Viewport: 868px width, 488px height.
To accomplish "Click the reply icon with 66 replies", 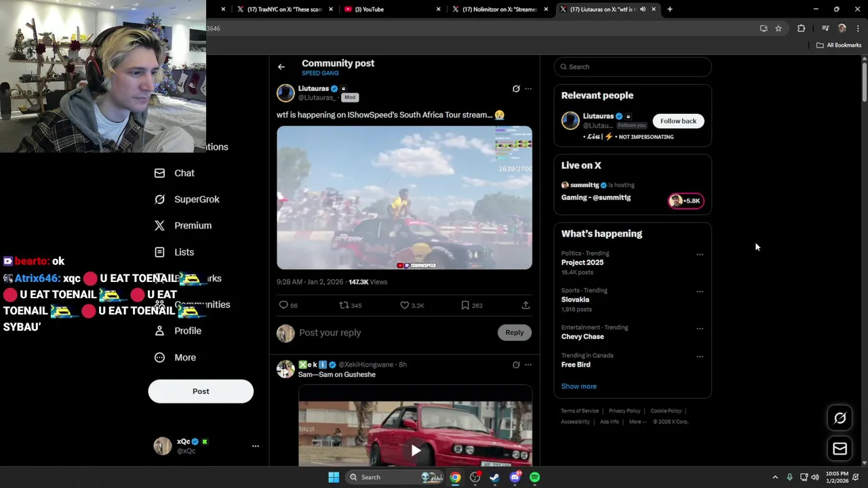I will pos(283,305).
